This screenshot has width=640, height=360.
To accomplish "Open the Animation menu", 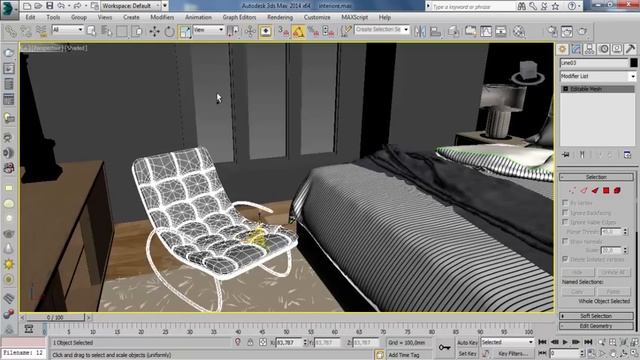I will point(198,18).
